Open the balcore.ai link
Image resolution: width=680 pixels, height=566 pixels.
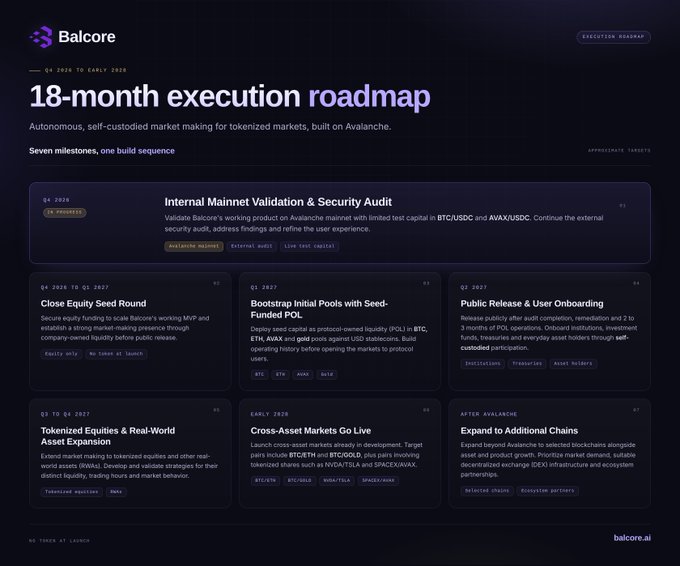click(632, 538)
